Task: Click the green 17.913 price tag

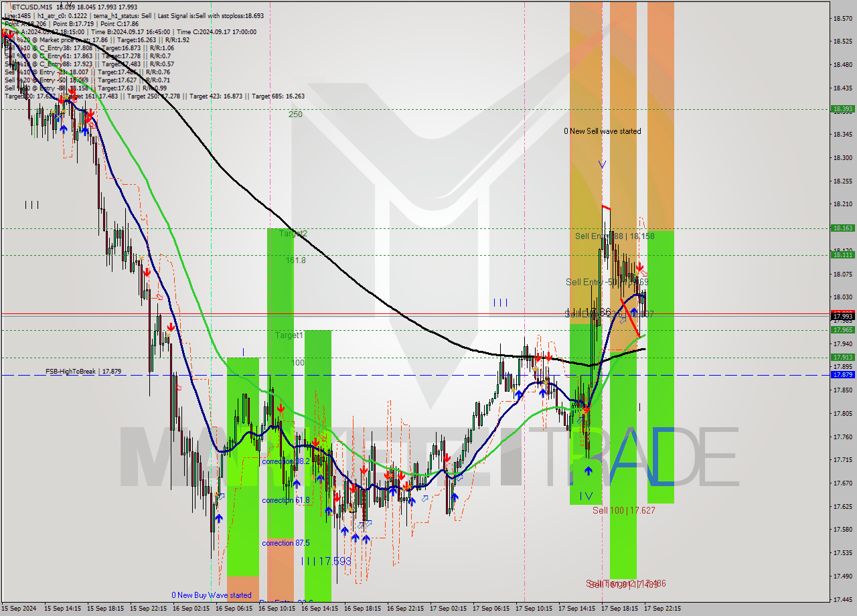Action: [x=842, y=357]
